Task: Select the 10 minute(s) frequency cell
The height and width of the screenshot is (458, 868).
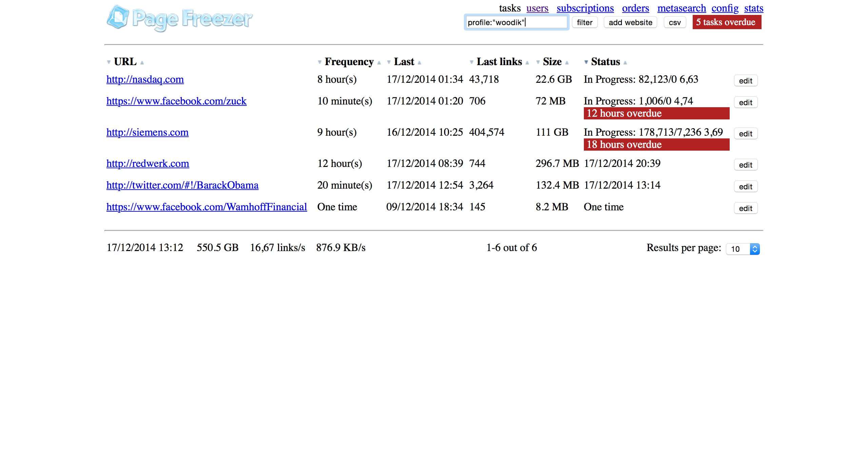Action: [345, 101]
